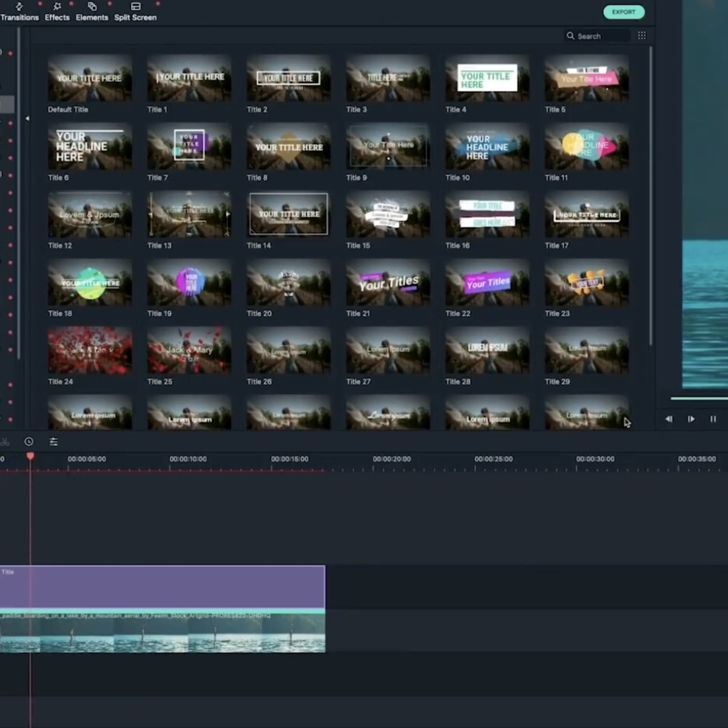Image resolution: width=728 pixels, height=728 pixels.
Task: Open the Transitions tab
Action: pyautogui.click(x=19, y=12)
